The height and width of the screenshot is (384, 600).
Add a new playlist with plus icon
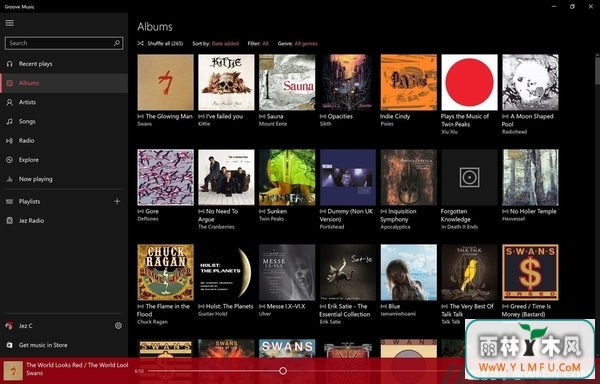[117, 201]
